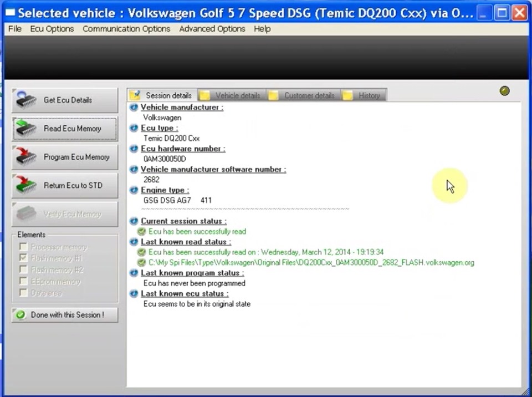The width and height of the screenshot is (532, 397).
Task: Click info icon beside Current session status
Action: coord(134,221)
